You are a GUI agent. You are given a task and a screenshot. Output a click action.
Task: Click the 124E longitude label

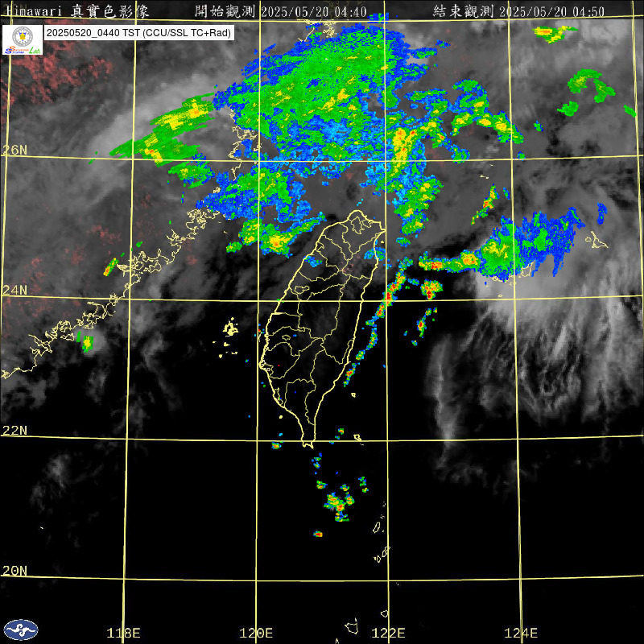click(x=521, y=633)
